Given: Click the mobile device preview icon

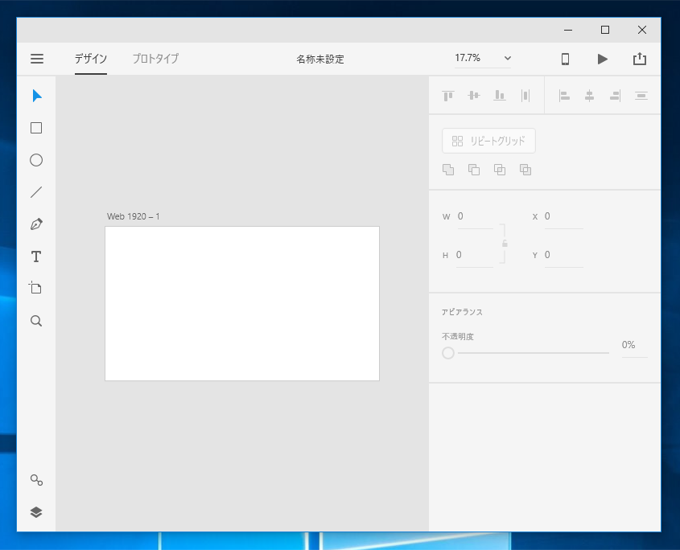Looking at the screenshot, I should (x=565, y=59).
